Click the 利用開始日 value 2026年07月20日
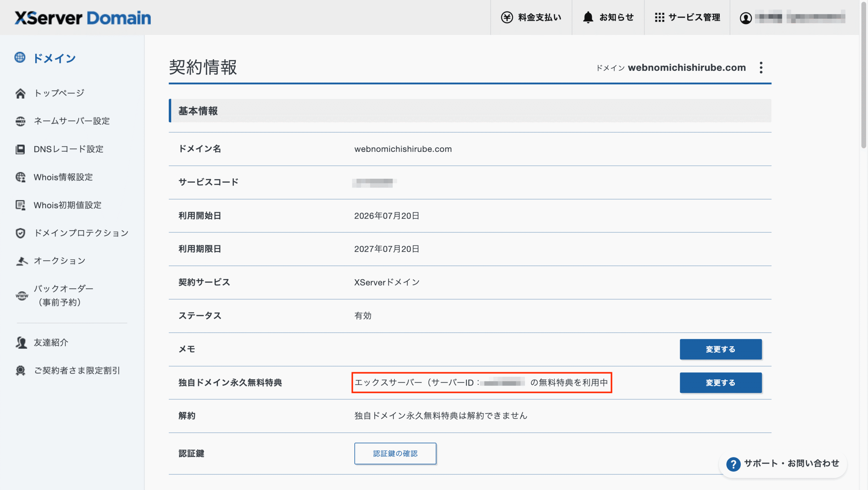This screenshot has width=868, height=490. click(x=387, y=216)
